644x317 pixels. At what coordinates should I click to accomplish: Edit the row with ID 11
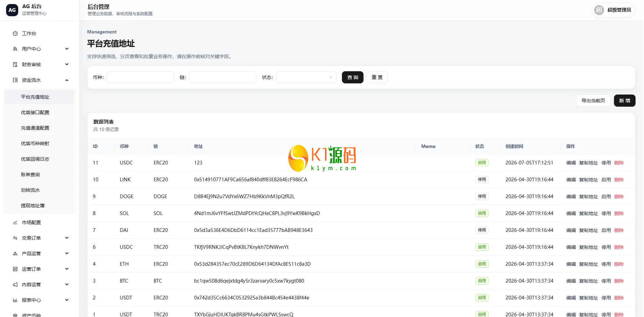(x=571, y=163)
